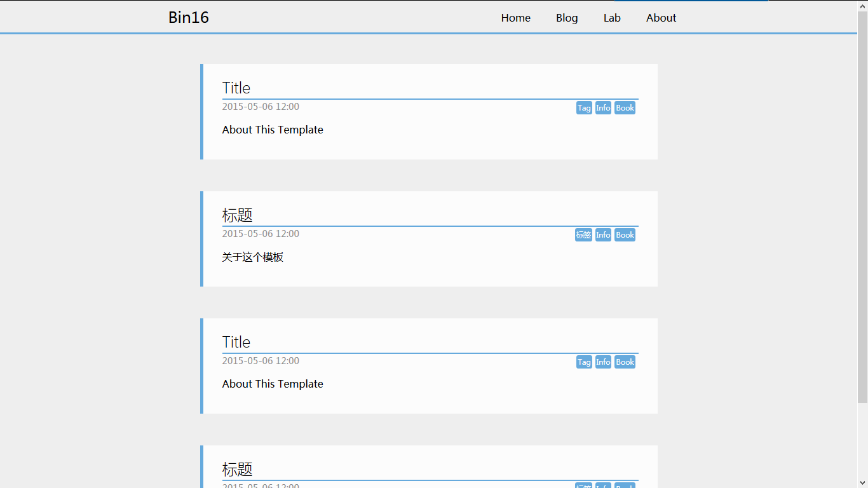
Task: Click the Tag label on first post
Action: [584, 108]
